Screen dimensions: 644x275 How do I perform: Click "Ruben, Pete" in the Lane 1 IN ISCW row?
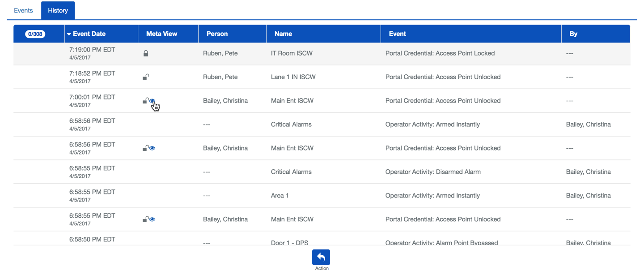pos(220,77)
